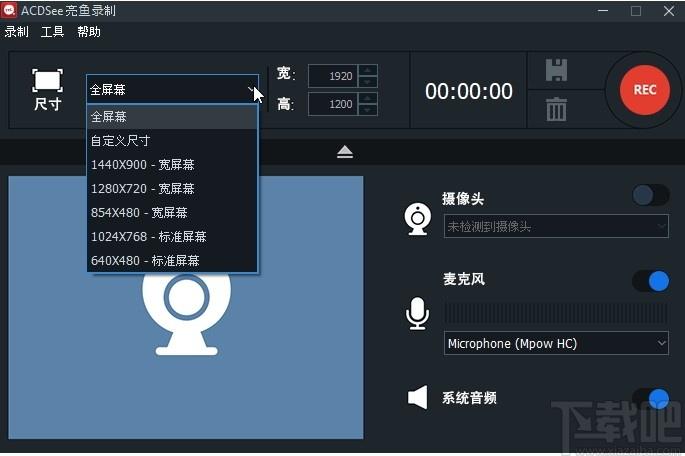Viewport: 685px width, 456px height.
Task: Choose 1280X720 - 宽屏幕 option
Action: 172,189
